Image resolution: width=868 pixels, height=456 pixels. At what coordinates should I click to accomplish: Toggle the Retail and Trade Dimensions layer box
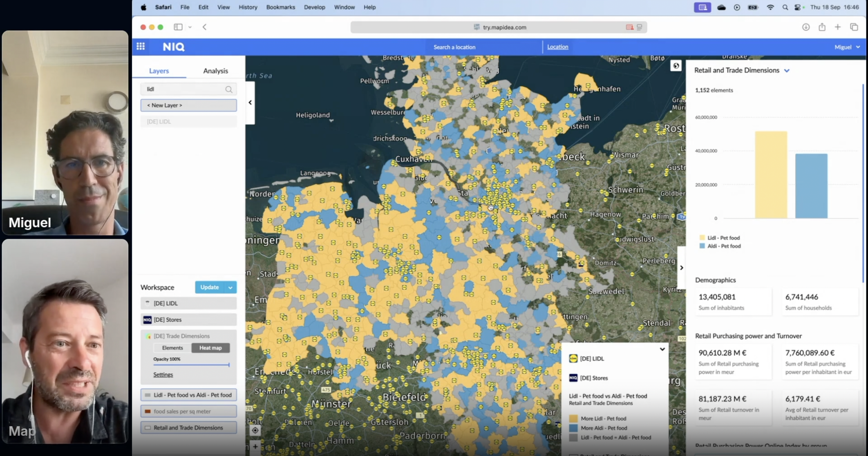click(x=189, y=428)
